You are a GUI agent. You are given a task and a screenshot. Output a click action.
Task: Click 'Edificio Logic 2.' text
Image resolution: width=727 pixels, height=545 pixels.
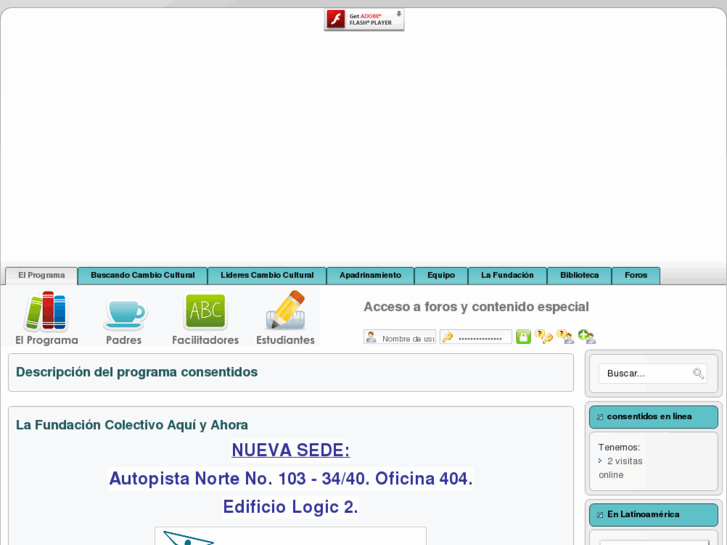[291, 507]
